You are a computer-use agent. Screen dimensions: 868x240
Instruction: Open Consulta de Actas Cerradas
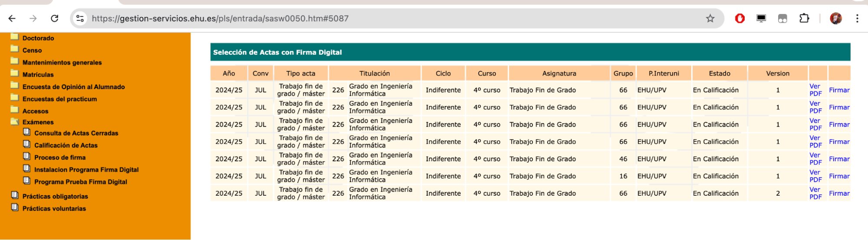[76, 133]
